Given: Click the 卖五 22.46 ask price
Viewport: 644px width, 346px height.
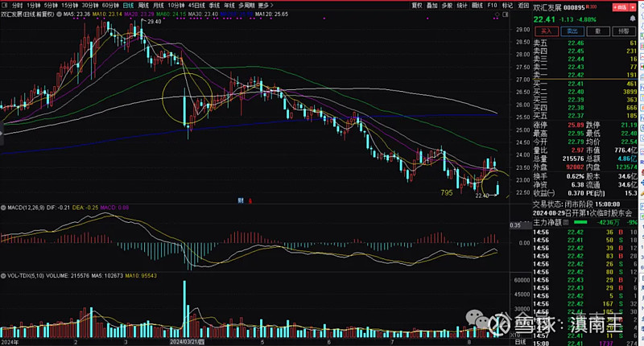Looking at the screenshot, I should (x=576, y=43).
